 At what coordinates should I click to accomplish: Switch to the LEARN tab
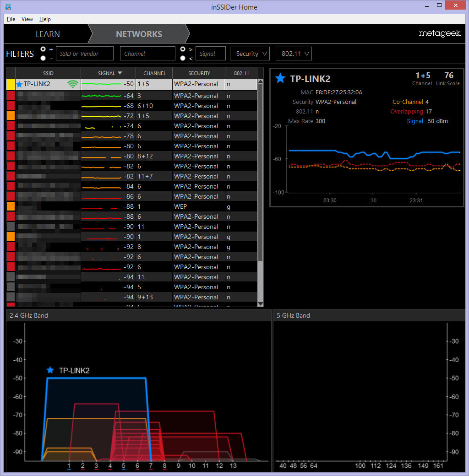(x=48, y=34)
